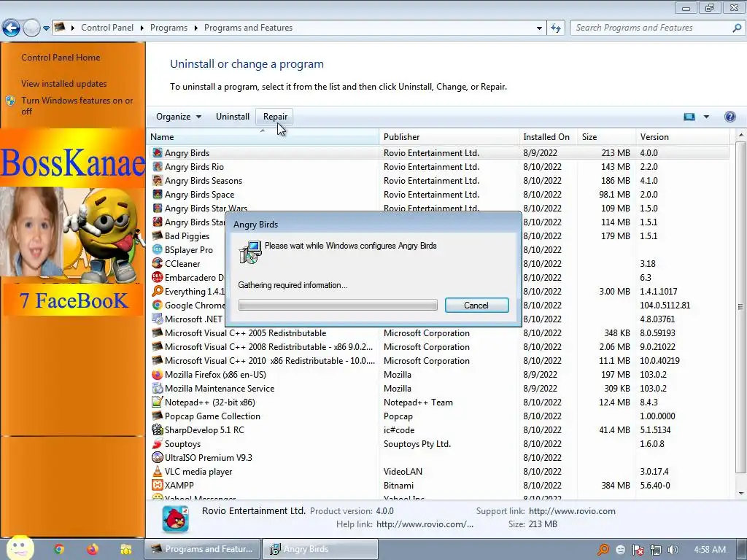This screenshot has height=560, width=747.
Task: Click the Everything search icon in list
Action: 158,291
